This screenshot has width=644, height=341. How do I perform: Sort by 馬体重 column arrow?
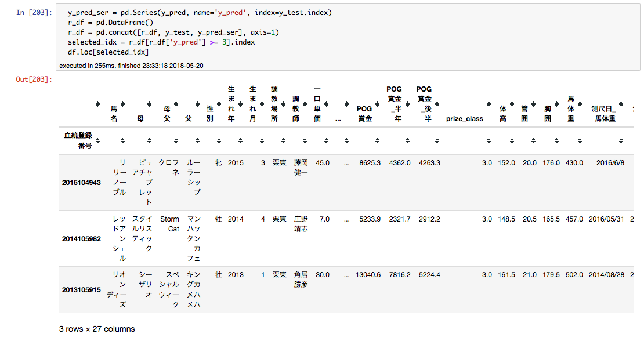[580, 104]
